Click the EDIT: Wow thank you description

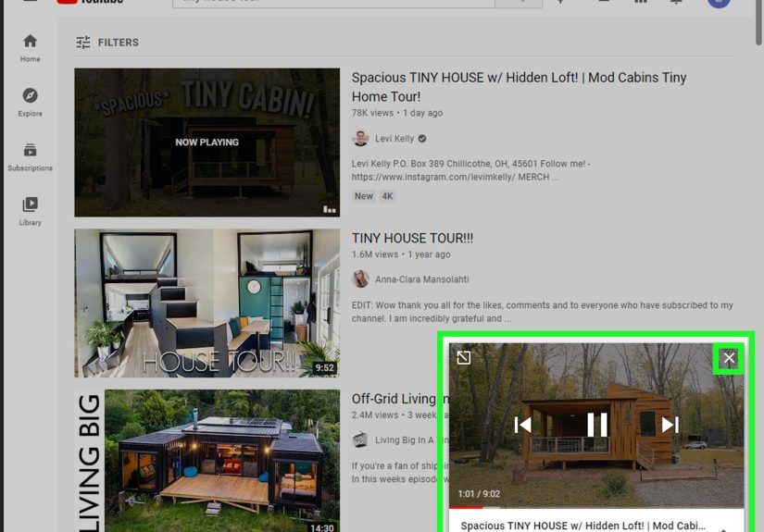(543, 312)
